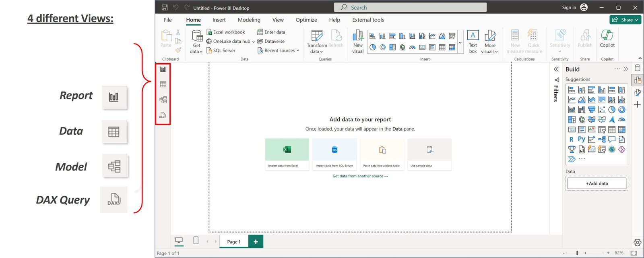Click the plus icon on the right rail
The height and width of the screenshot is (258, 644).
tap(638, 104)
